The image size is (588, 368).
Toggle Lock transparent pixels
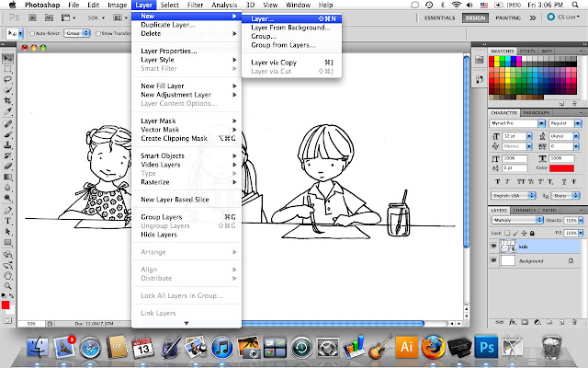(507, 233)
